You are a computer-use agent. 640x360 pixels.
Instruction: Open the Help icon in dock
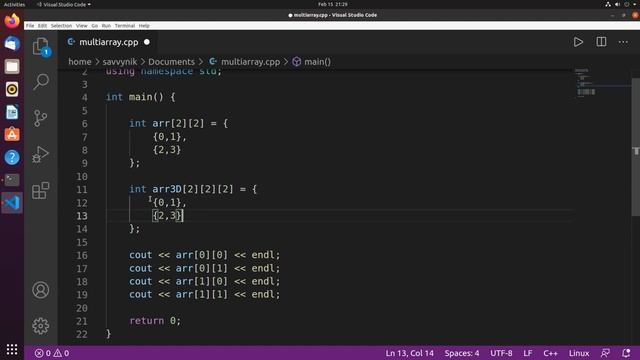[x=12, y=157]
